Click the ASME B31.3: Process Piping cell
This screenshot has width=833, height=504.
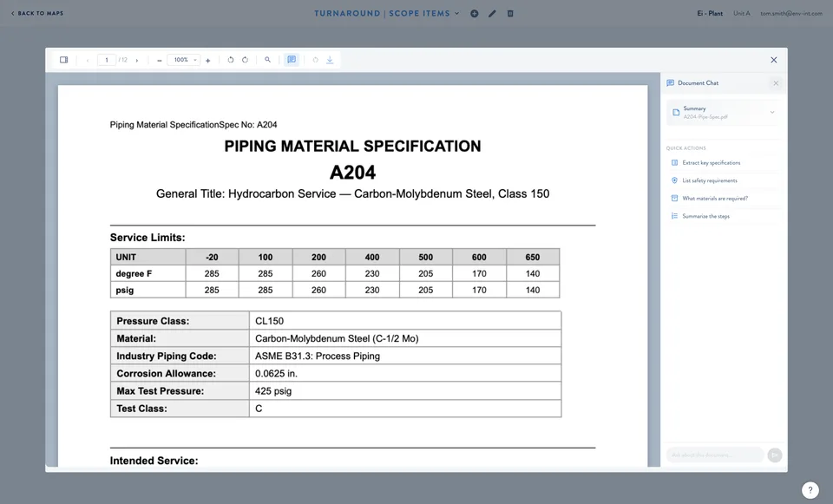pyautogui.click(x=405, y=356)
